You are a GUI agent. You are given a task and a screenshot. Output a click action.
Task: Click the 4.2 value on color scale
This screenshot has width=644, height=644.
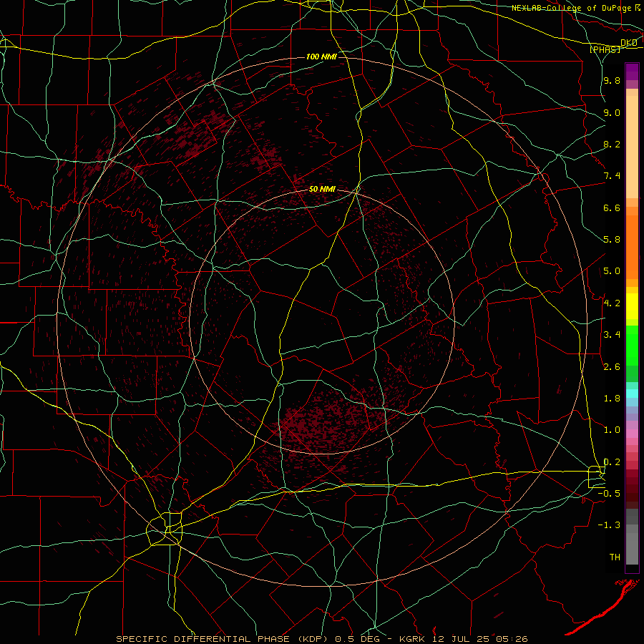point(612,303)
